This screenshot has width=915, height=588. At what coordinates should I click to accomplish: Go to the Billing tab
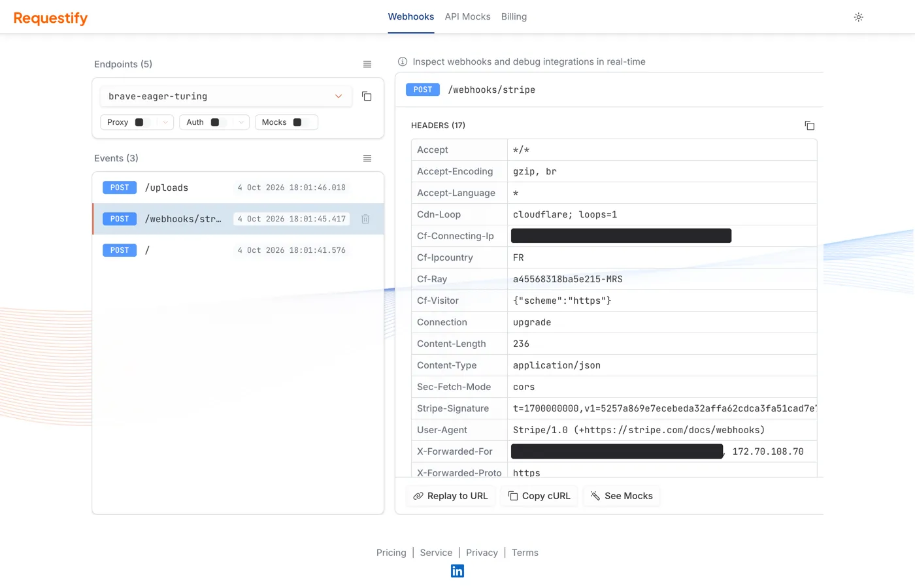[514, 17]
